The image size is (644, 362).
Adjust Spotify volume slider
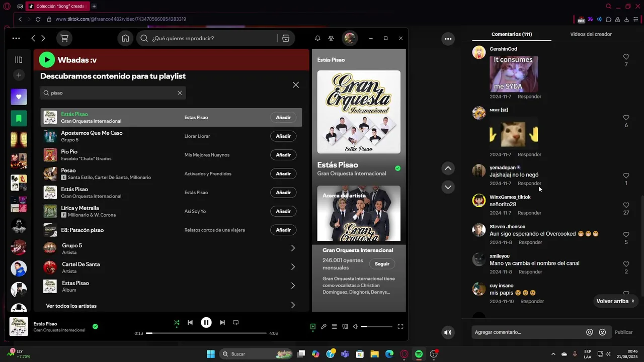click(x=376, y=327)
